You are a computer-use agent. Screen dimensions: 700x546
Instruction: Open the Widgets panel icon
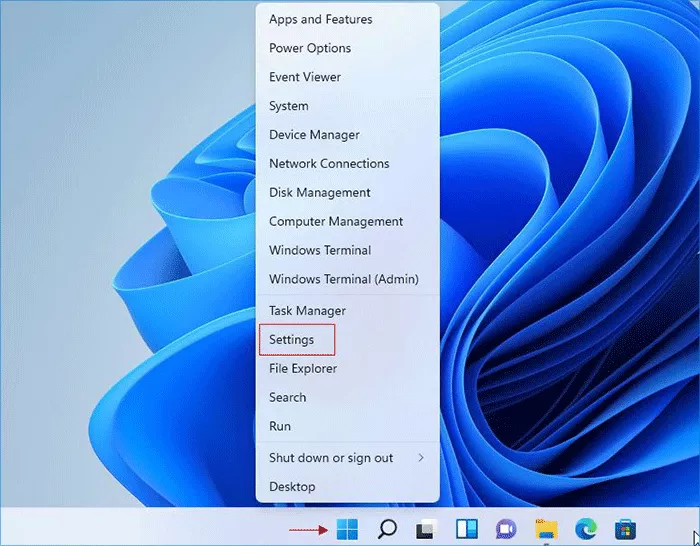[466, 529]
